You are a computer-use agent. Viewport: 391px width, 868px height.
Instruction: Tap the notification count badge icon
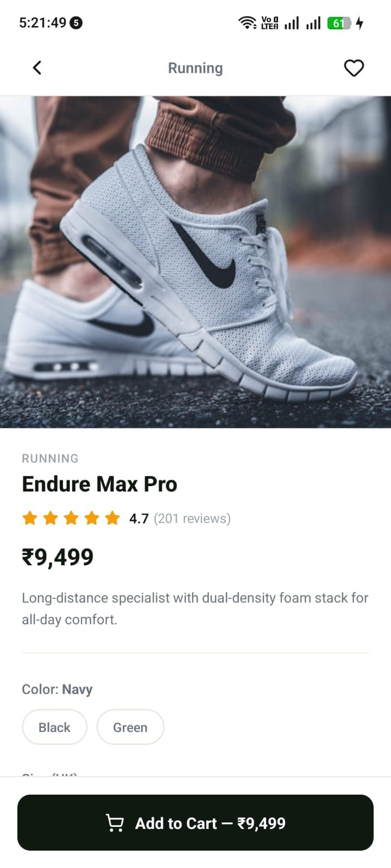pos(77,23)
